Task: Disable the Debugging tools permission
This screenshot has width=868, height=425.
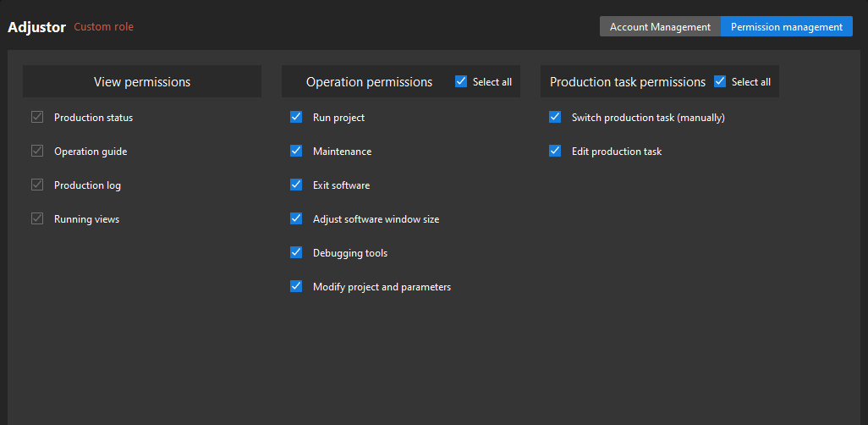Action: coord(296,253)
